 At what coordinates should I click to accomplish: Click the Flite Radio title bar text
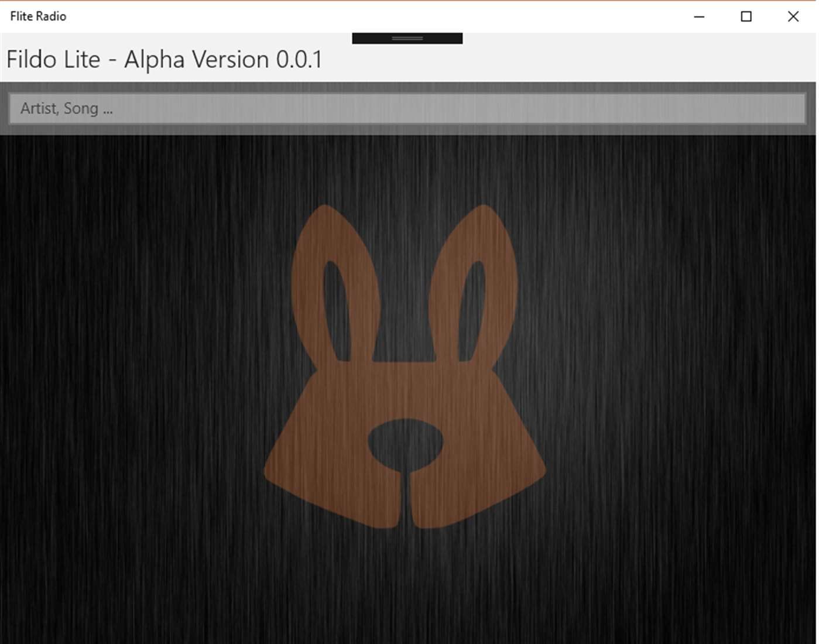point(37,16)
